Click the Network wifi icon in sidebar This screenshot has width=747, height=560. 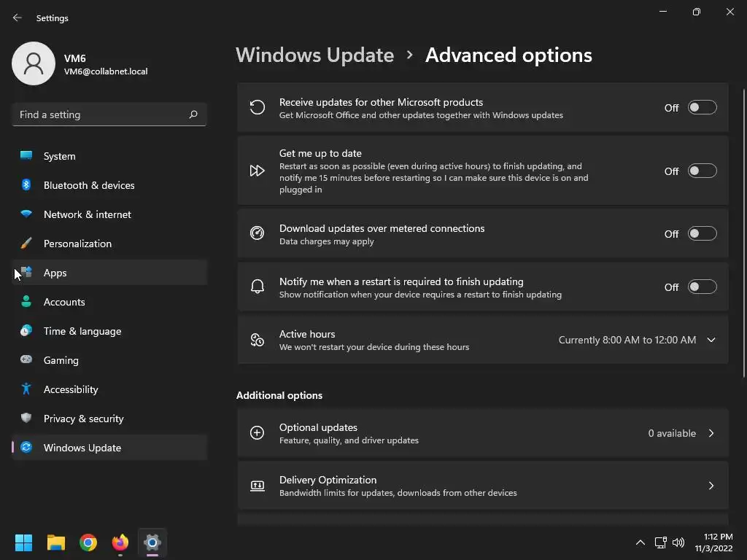[x=26, y=214]
